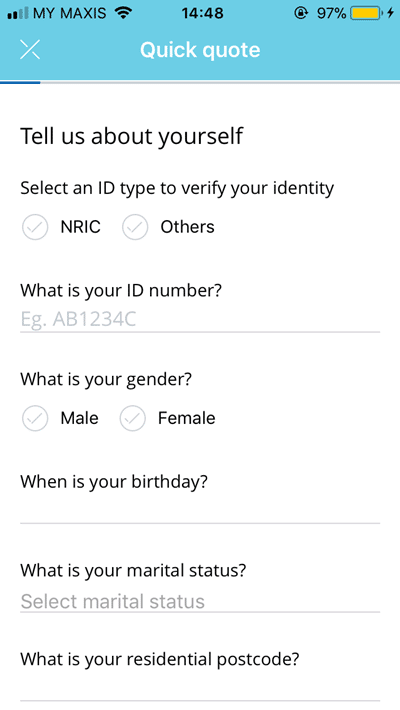Tap the ID number input field
Image resolution: width=400 pixels, height=710 pixels.
tap(200, 320)
